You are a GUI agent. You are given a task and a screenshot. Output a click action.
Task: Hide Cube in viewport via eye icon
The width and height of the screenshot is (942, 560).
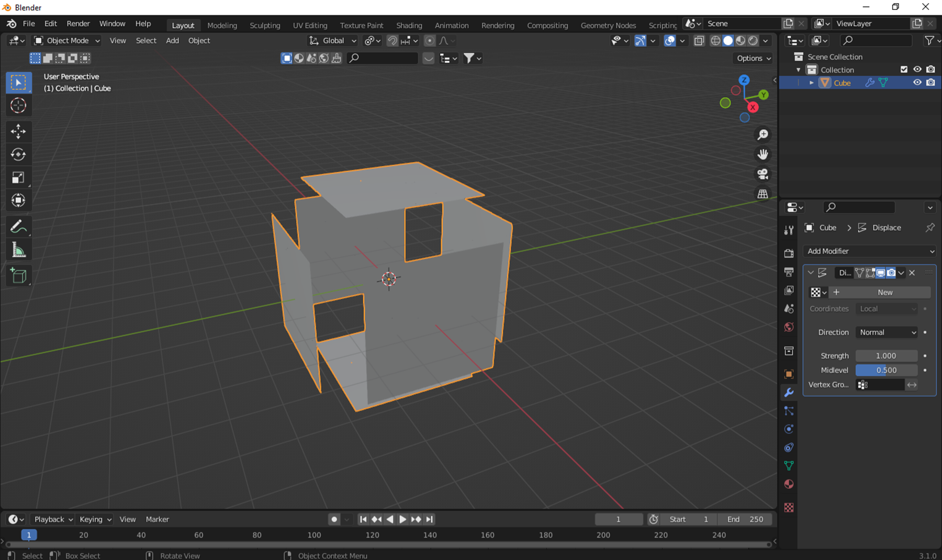917,82
